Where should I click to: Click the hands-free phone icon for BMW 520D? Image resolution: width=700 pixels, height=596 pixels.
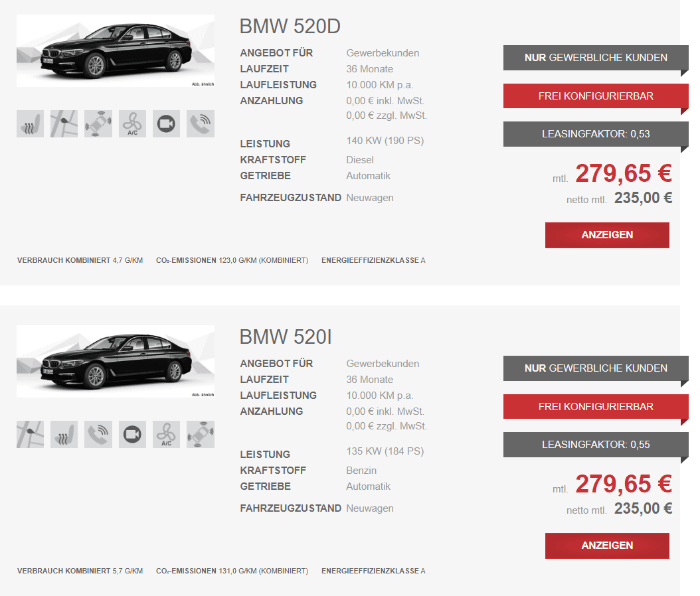(201, 123)
